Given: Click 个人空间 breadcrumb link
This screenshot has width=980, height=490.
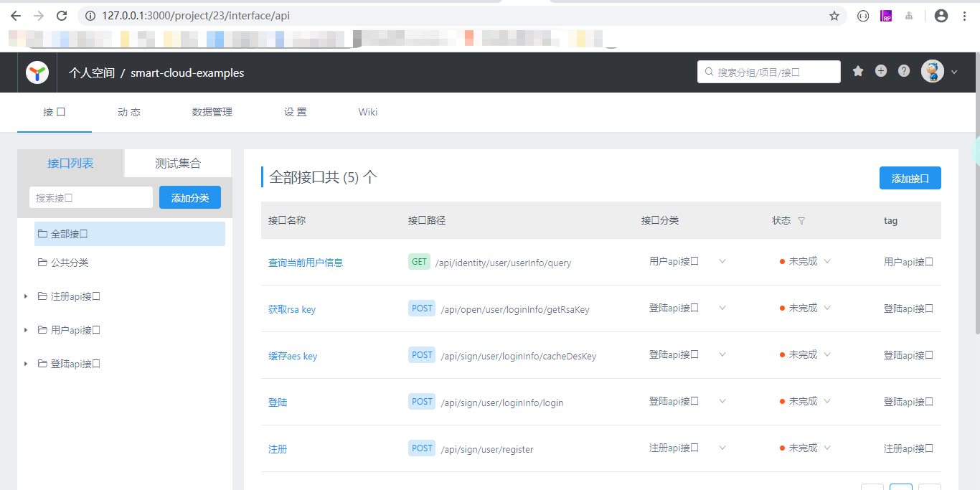Looking at the screenshot, I should tap(92, 72).
